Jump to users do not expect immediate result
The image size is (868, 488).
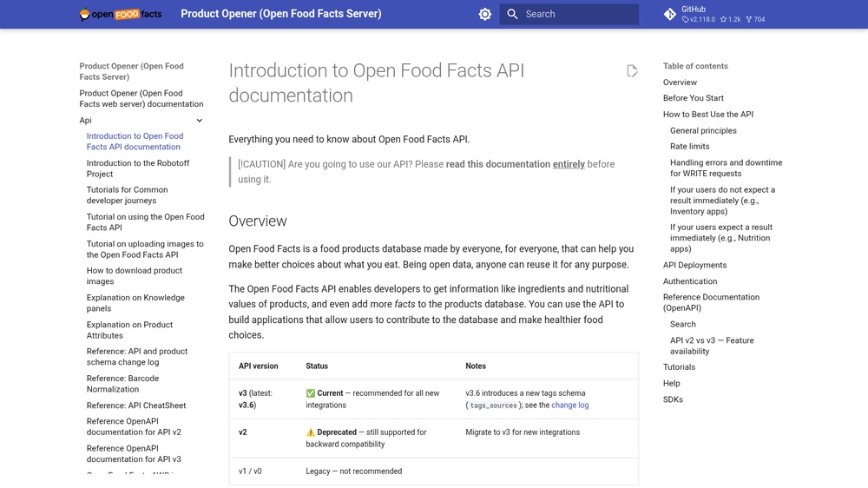[722, 201]
